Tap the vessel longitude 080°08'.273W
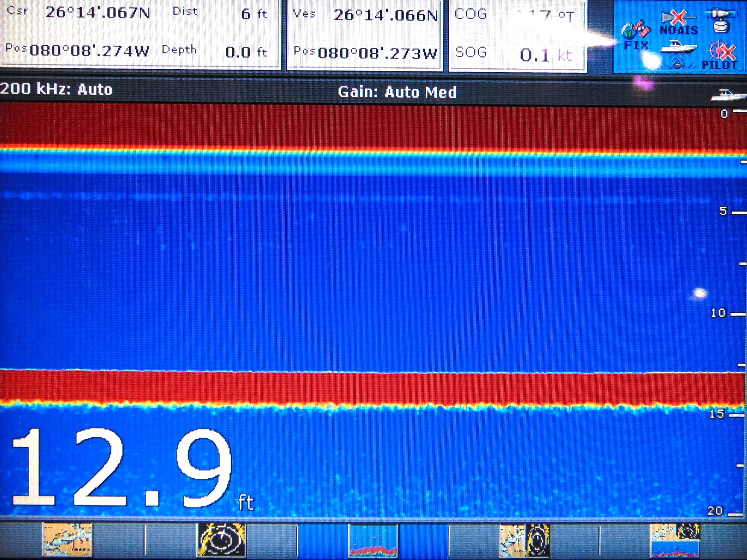 (378, 53)
